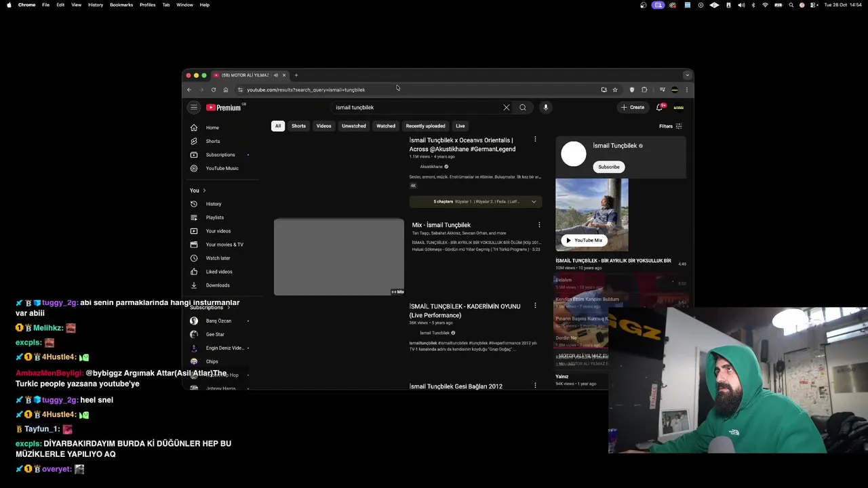This screenshot has height=488, width=868.
Task: Open the Filters panel
Action: [x=670, y=126]
